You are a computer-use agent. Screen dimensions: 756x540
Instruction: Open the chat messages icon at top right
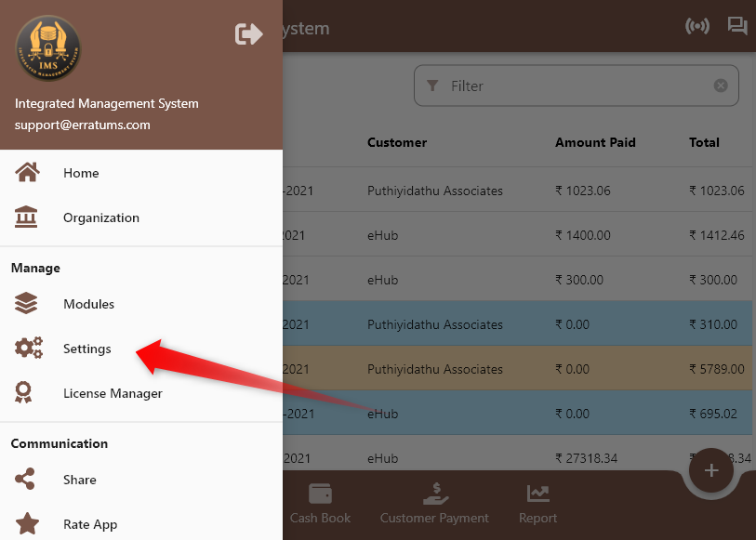click(737, 25)
